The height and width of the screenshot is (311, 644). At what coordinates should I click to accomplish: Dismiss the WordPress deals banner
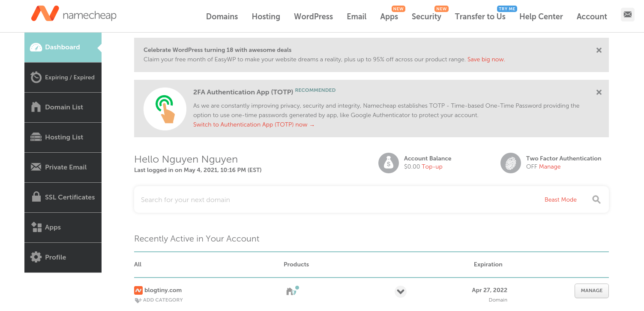(599, 50)
